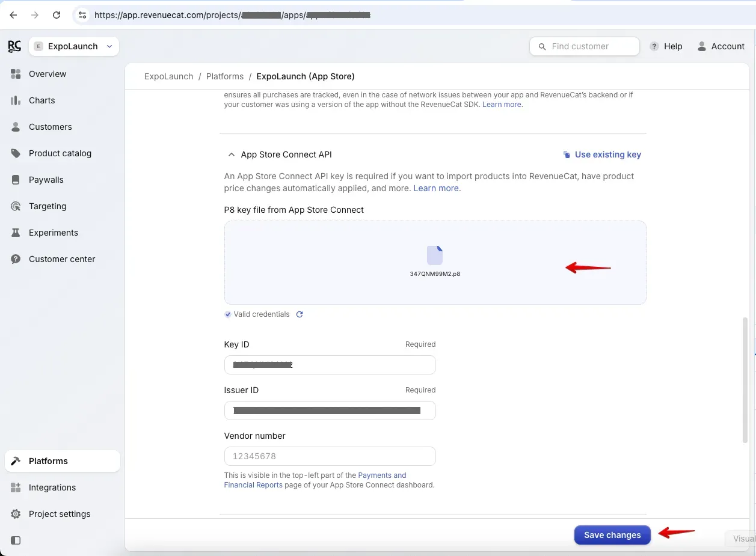Viewport: 756px width, 556px height.
Task: Click the Account user icon
Action: click(701, 46)
